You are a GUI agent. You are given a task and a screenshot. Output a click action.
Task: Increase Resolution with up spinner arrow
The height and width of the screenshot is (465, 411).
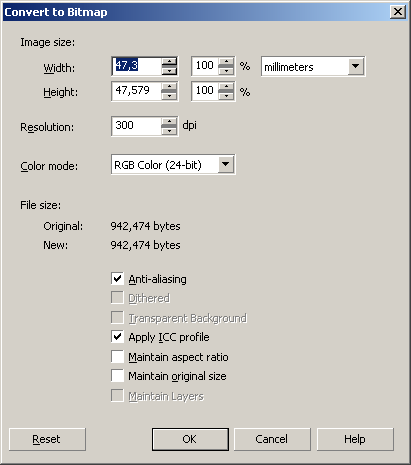tap(169, 122)
